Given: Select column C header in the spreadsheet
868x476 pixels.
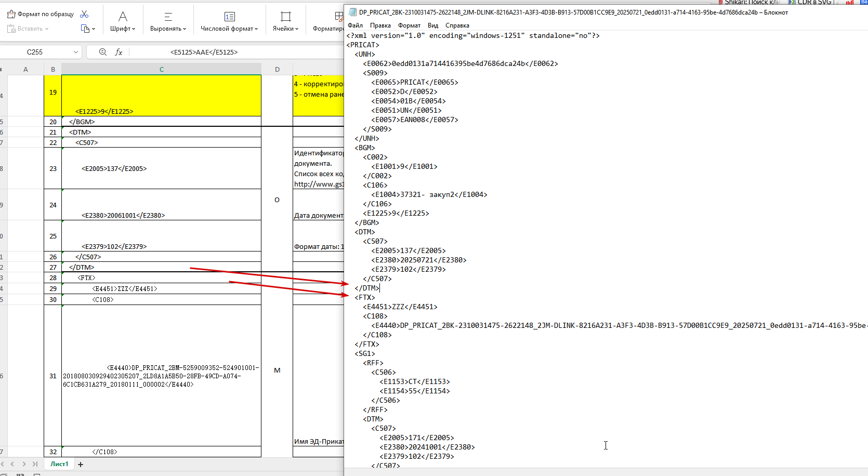Looking at the screenshot, I should click(x=161, y=69).
